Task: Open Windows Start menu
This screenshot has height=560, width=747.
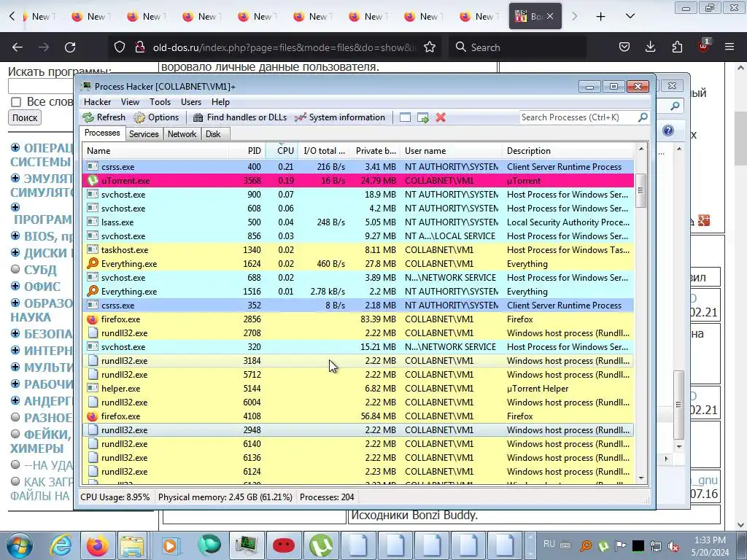Action: pyautogui.click(x=19, y=545)
